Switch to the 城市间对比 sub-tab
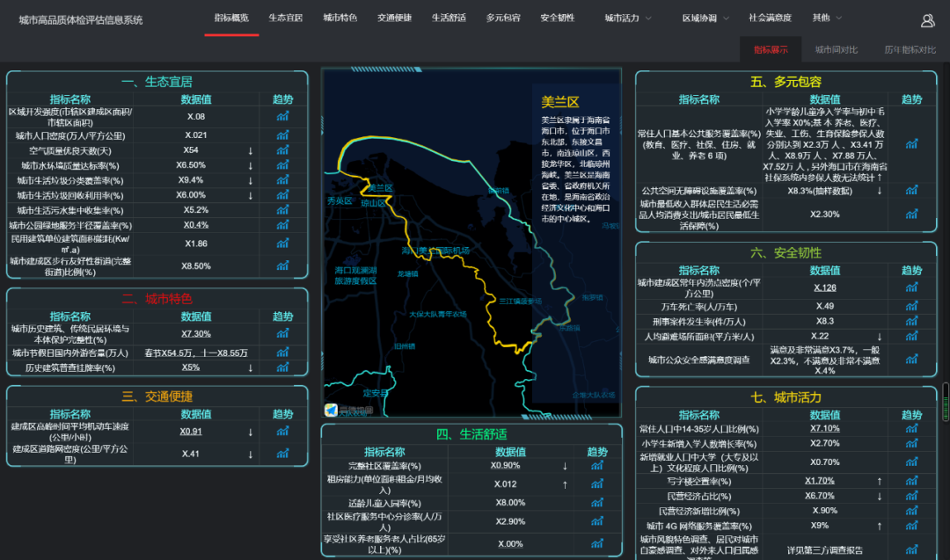 pos(837,49)
